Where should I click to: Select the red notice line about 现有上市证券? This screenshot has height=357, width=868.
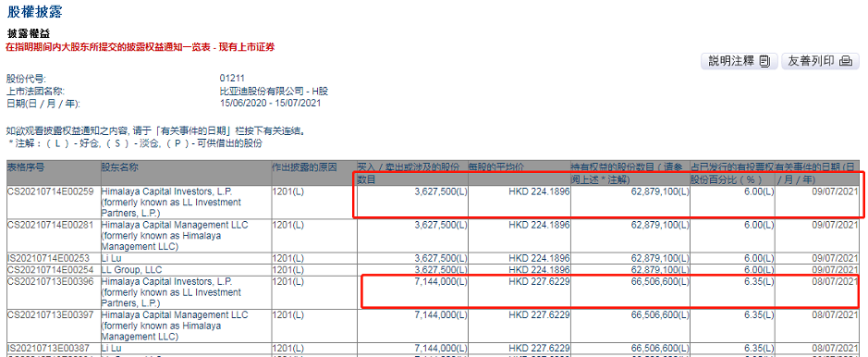(141, 47)
